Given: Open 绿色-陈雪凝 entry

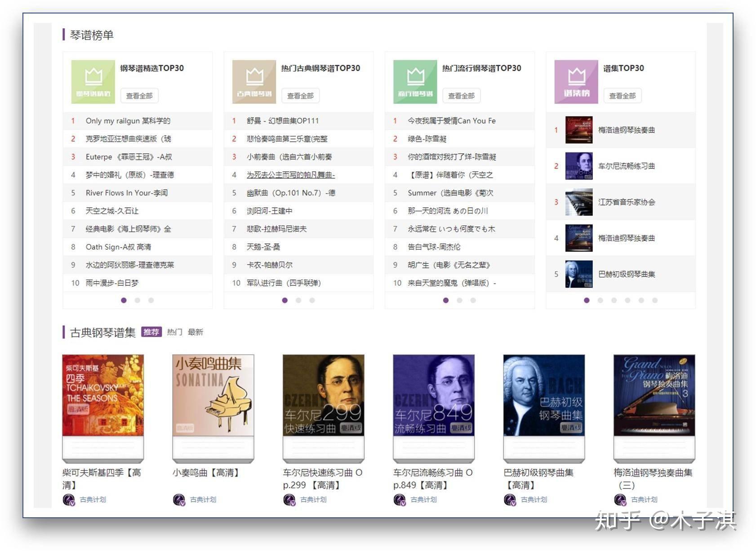Looking at the screenshot, I should pos(427,139).
